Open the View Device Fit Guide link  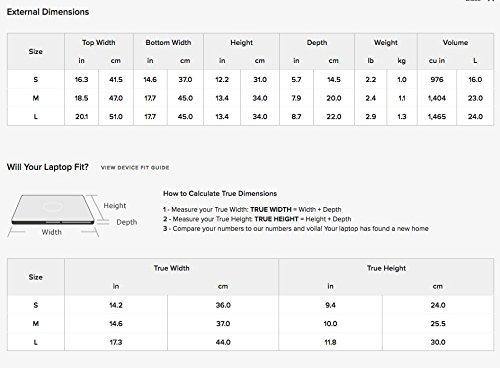coord(135,167)
